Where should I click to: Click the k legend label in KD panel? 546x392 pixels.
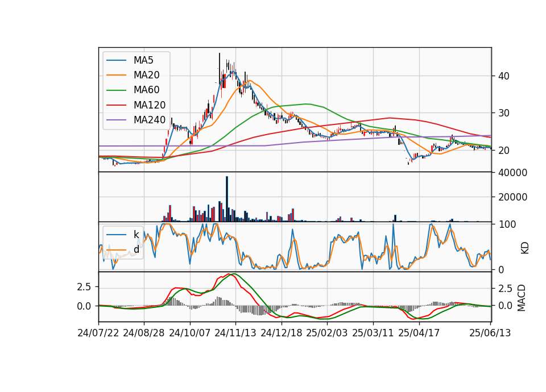click(x=136, y=235)
